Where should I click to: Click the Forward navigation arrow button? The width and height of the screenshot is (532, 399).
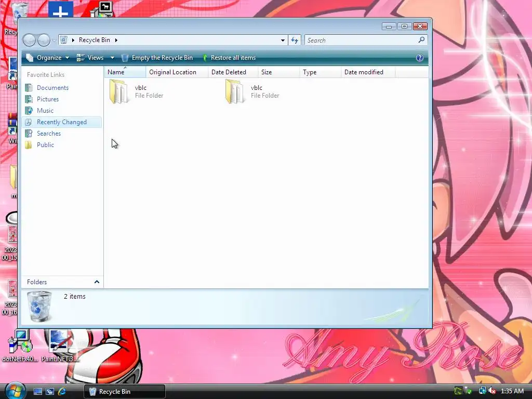pyautogui.click(x=44, y=40)
